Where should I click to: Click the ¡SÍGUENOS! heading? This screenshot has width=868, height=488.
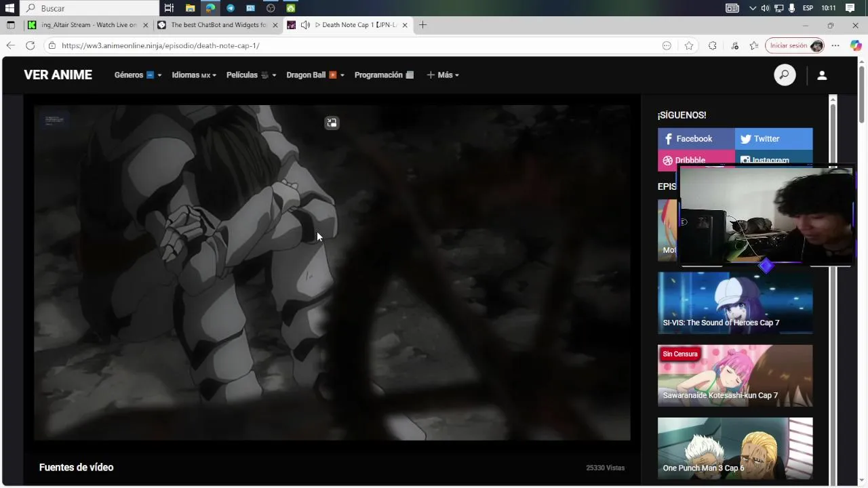click(682, 115)
